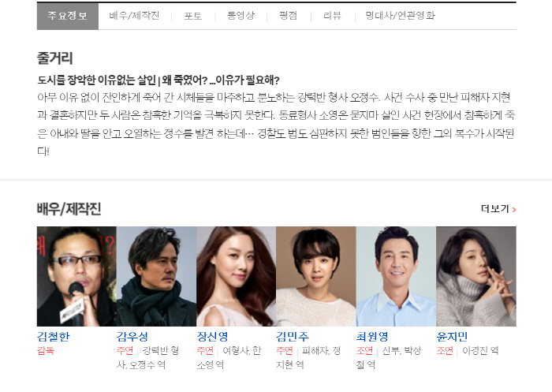Open the 주요정보 tab
This screenshot has width=552, height=392.
coord(68,16)
